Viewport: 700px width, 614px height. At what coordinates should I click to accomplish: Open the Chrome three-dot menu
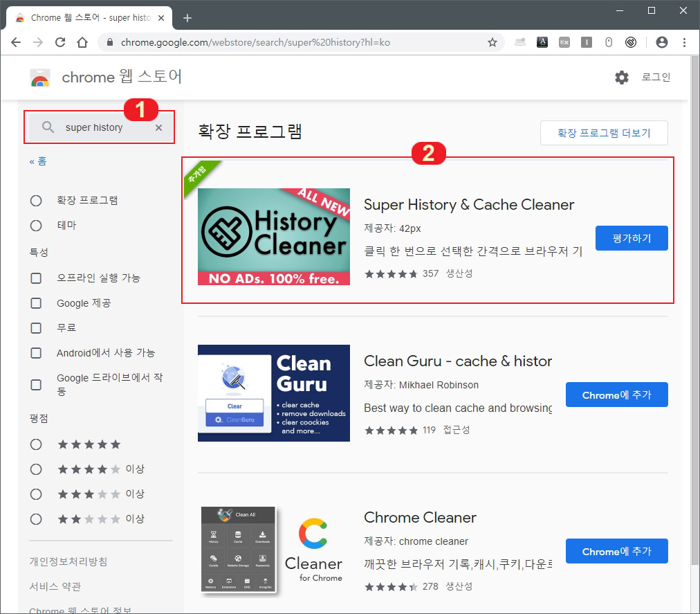(684, 42)
